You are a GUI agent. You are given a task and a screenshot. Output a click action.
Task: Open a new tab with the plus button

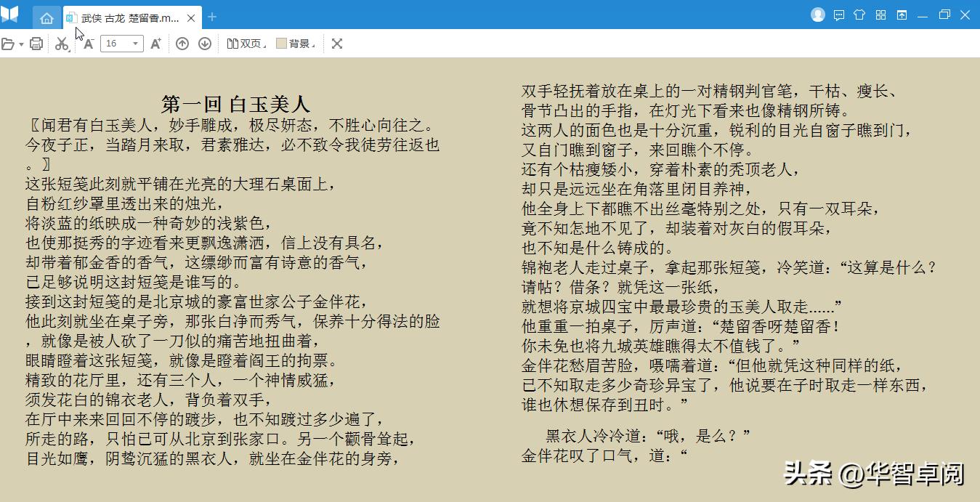click(x=211, y=17)
